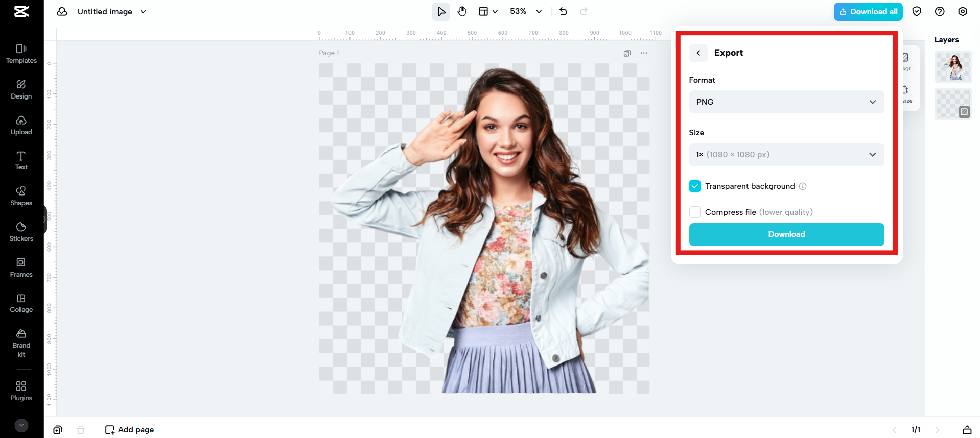980x438 pixels.
Task: Open Templates in the sidebar
Action: pos(21,54)
